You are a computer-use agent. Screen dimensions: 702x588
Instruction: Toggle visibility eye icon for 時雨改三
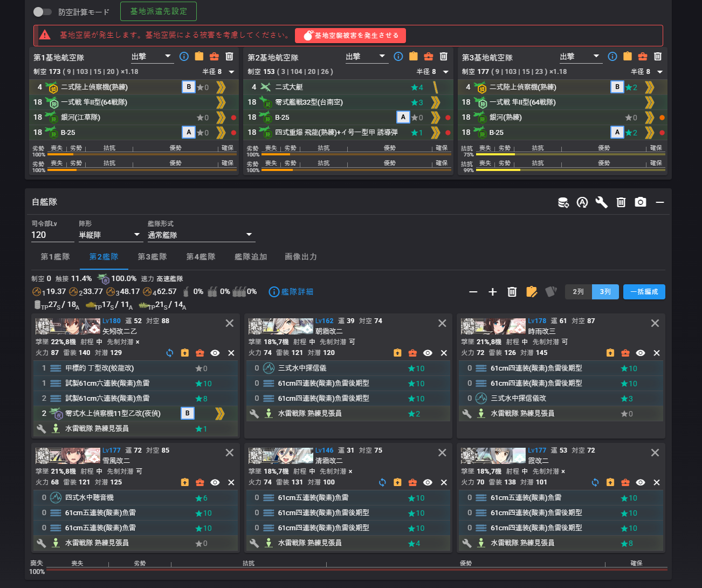point(641,353)
